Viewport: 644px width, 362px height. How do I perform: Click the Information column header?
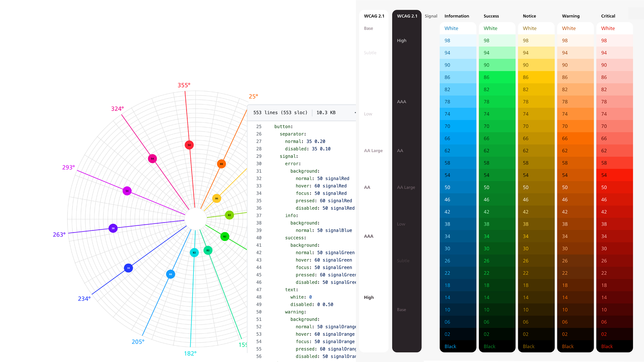click(457, 16)
